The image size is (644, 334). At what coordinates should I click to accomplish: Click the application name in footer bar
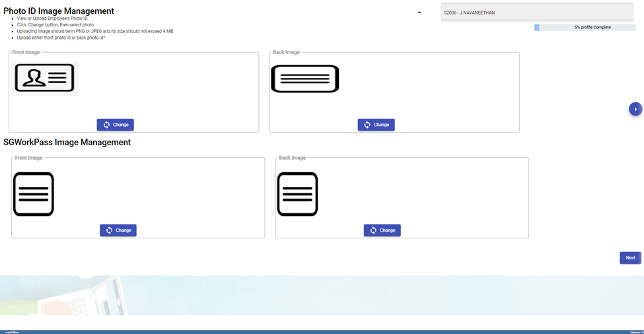click(x=12, y=332)
